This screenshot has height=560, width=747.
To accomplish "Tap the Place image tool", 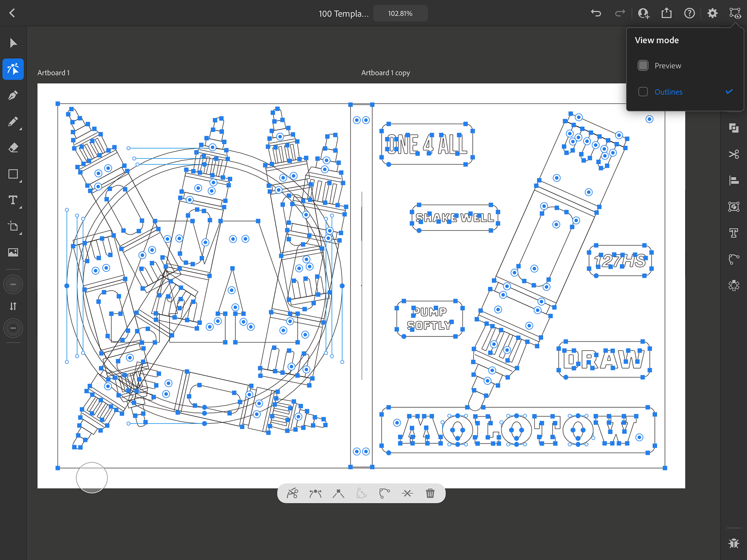I will click(13, 253).
